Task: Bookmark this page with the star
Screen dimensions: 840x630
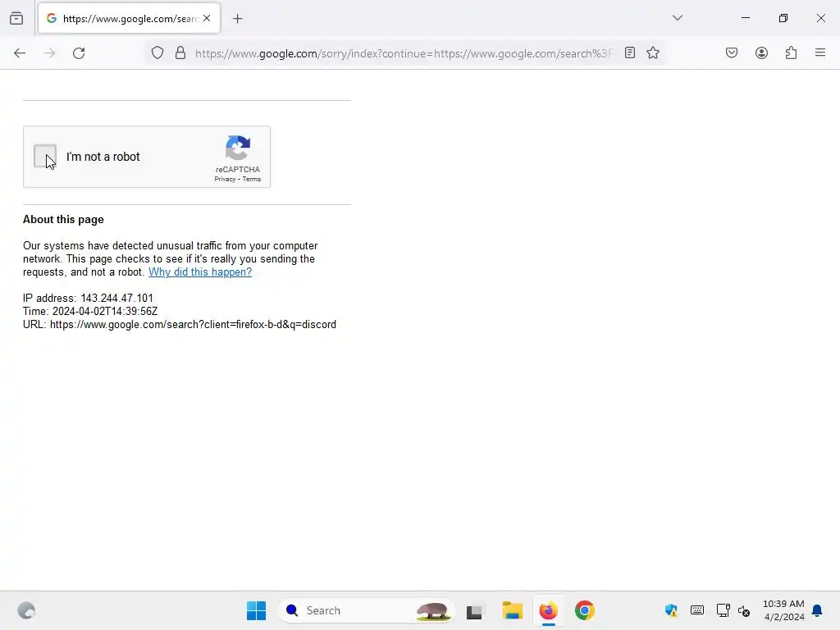Action: (652, 53)
